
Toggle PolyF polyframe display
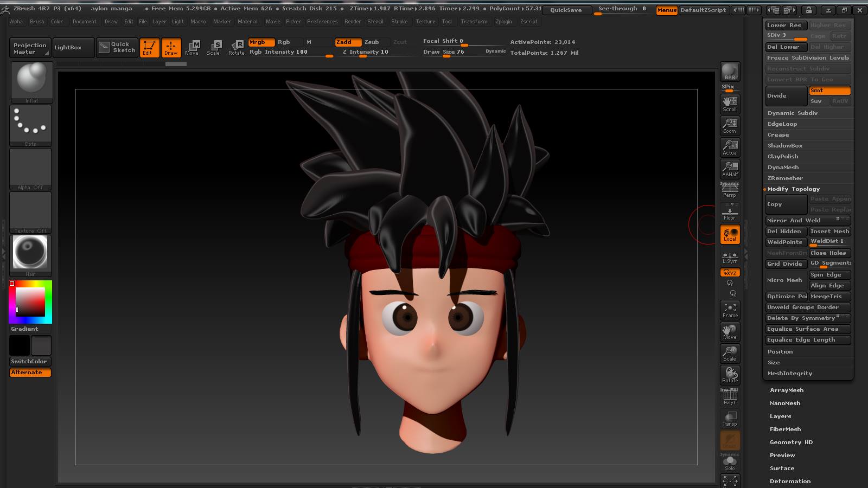pyautogui.click(x=730, y=397)
